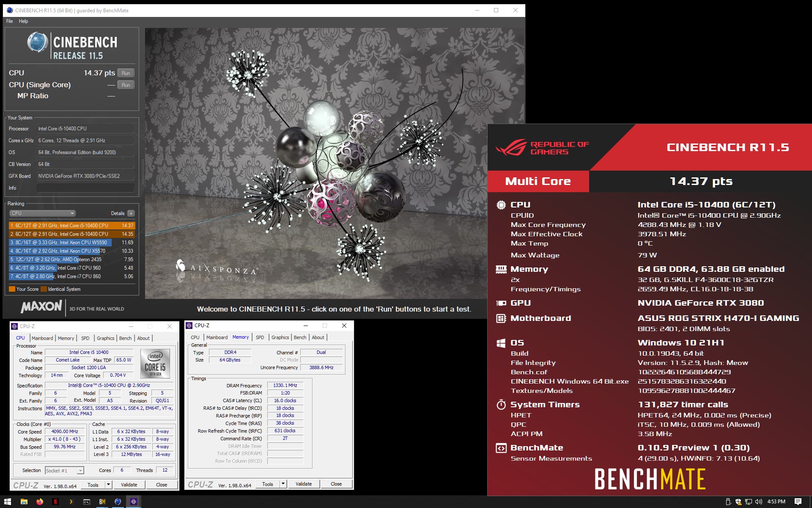Open the Tools dropdown arrow in the Memory tab CPU-Z window
The image size is (812, 508).
(x=283, y=484)
